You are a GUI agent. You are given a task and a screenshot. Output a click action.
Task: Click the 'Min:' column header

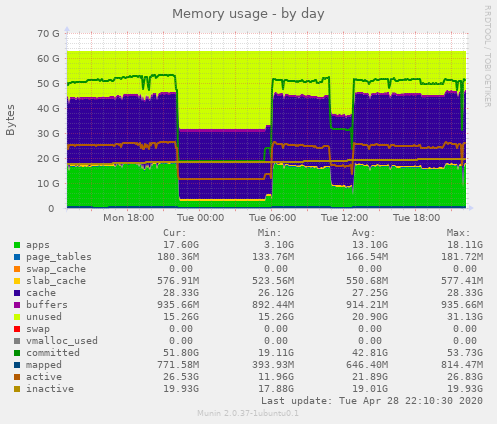click(x=269, y=233)
